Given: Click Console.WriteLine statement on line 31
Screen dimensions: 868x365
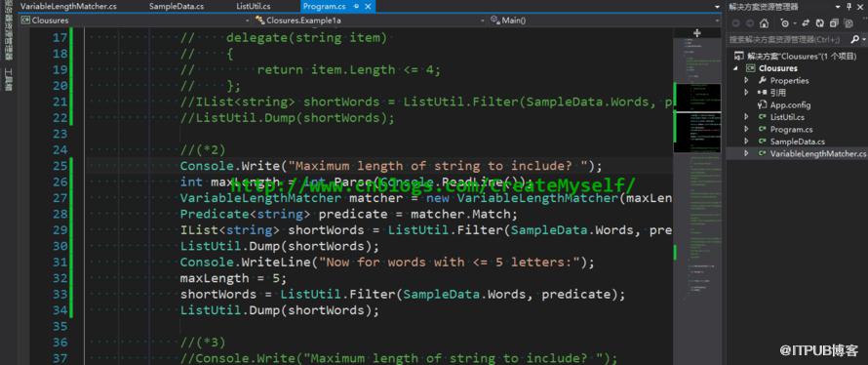Looking at the screenshot, I should 386,262.
